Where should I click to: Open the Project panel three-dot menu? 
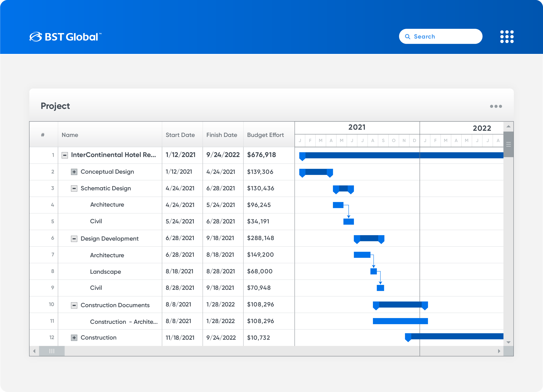coord(496,106)
